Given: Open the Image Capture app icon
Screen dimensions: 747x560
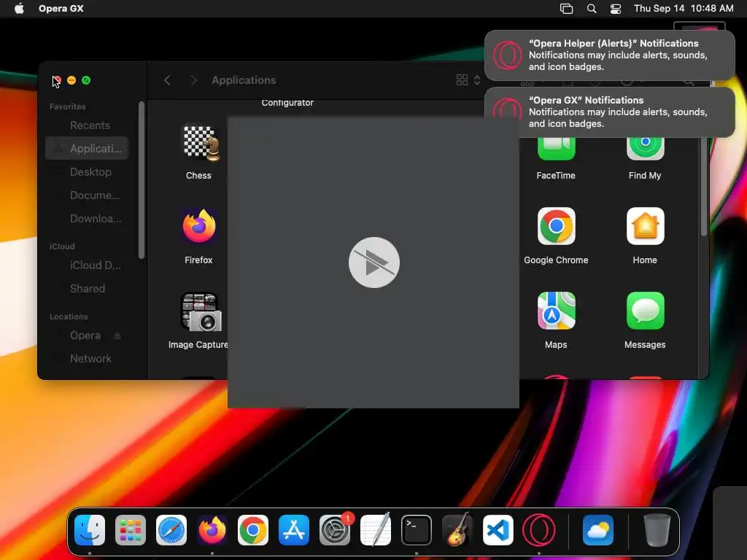Looking at the screenshot, I should [201, 311].
